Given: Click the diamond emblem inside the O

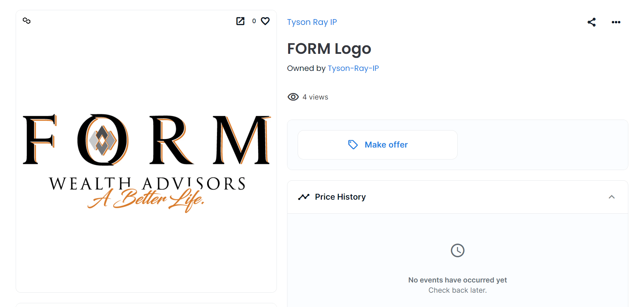Looking at the screenshot, I should tap(103, 140).
